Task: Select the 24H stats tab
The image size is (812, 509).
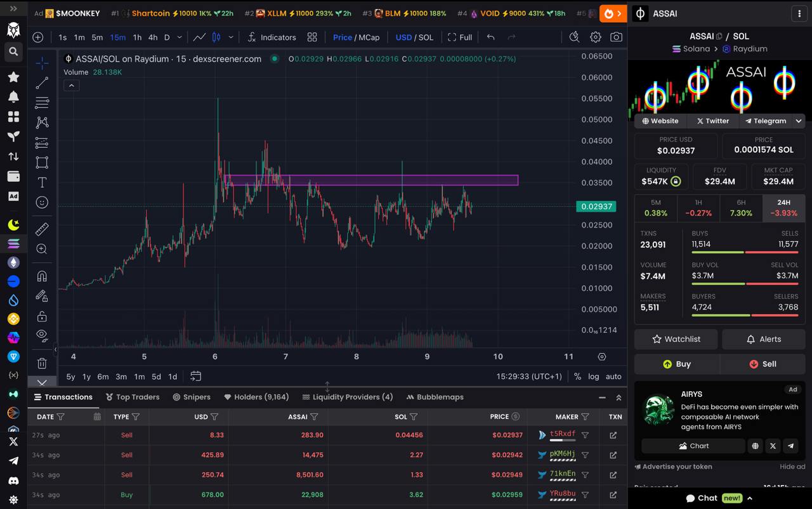Action: (x=783, y=208)
